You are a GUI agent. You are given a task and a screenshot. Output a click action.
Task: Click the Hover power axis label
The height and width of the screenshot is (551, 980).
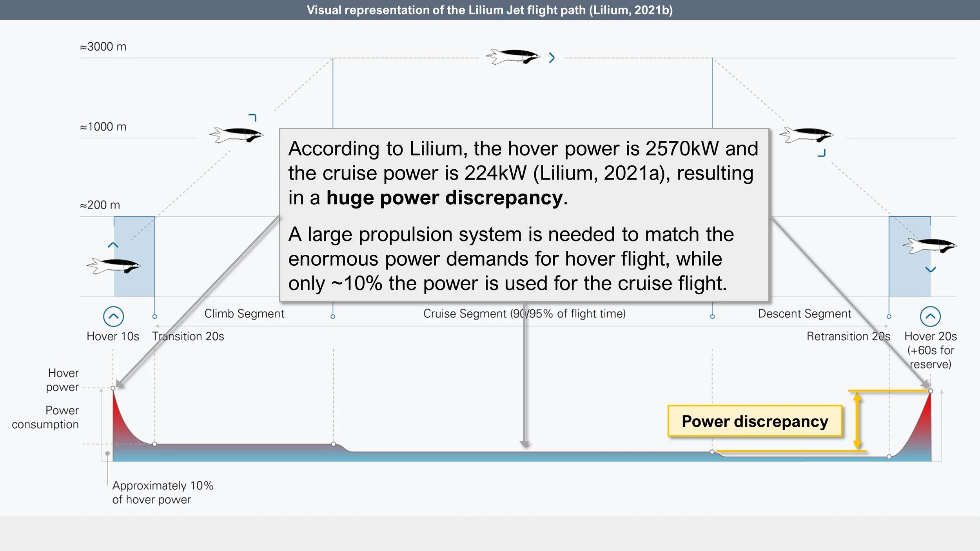tap(63, 380)
